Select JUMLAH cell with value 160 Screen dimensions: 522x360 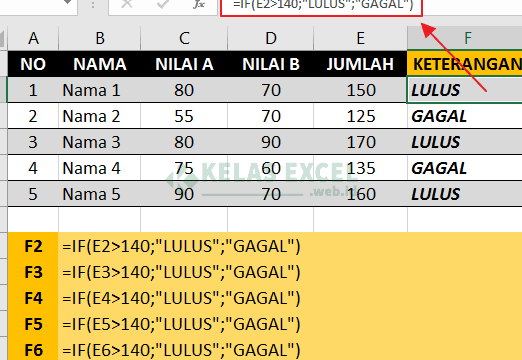coord(360,194)
